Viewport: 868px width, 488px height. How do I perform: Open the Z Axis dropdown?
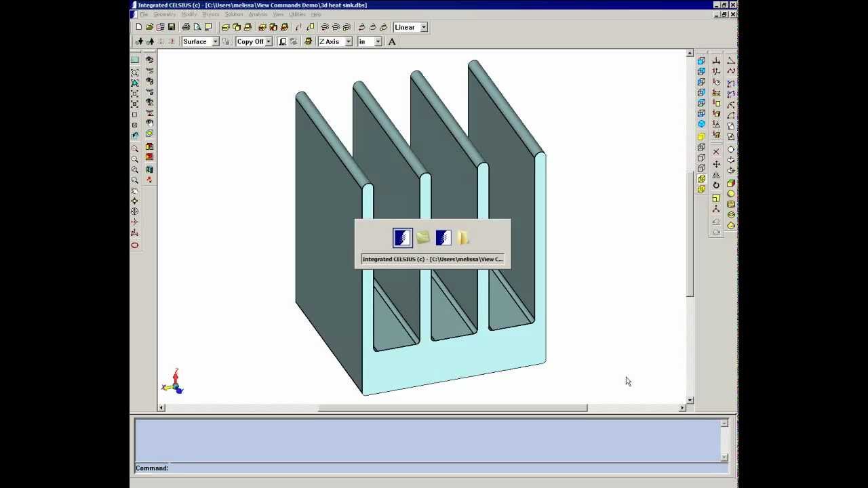349,41
